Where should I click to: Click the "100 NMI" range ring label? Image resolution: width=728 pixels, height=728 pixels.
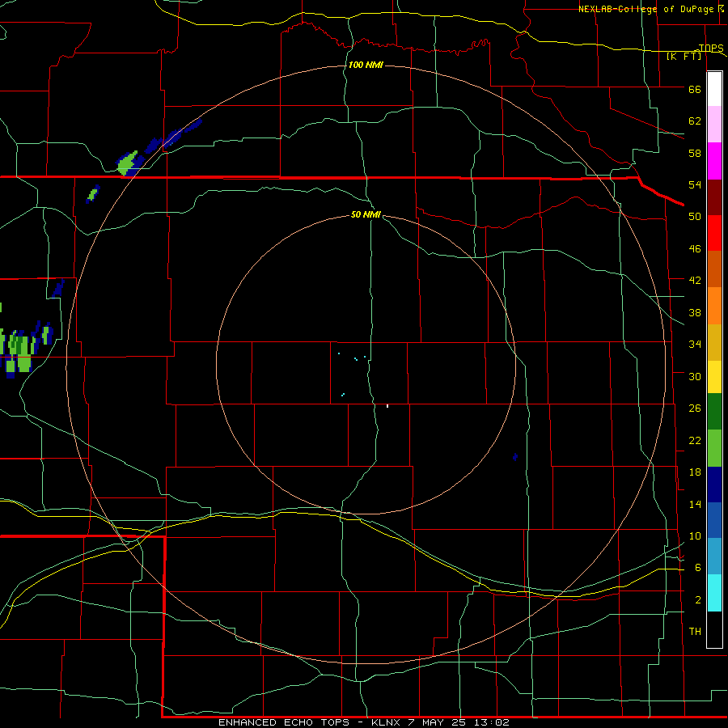(x=366, y=65)
